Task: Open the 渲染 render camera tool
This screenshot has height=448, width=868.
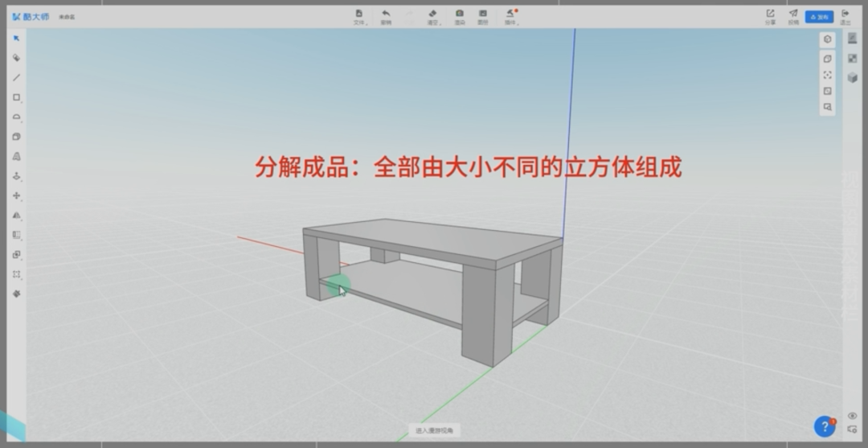Action: (460, 17)
